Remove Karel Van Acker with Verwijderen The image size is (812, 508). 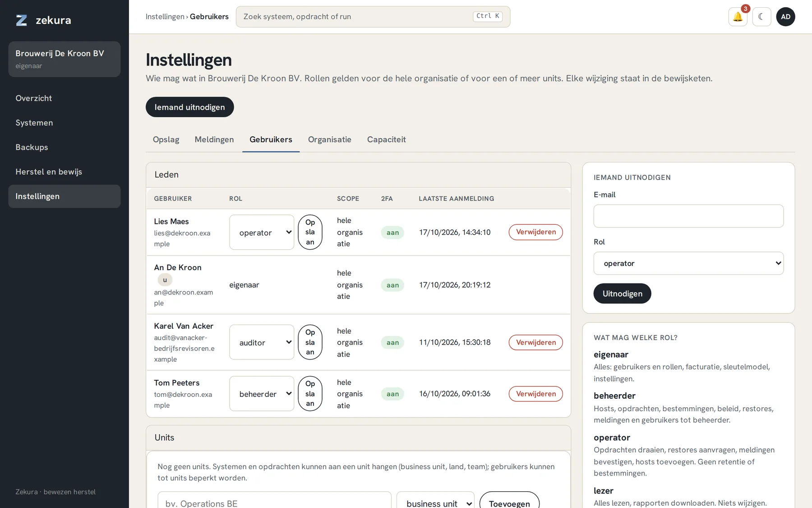(x=536, y=342)
